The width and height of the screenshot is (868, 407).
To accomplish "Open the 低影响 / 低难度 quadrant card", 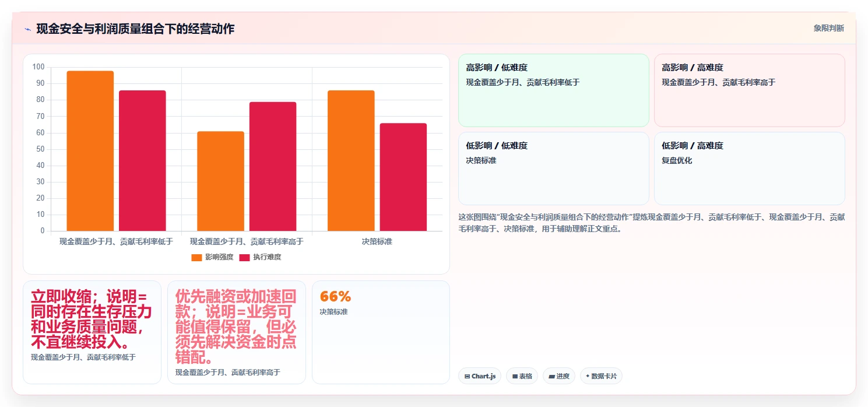I will click(553, 169).
